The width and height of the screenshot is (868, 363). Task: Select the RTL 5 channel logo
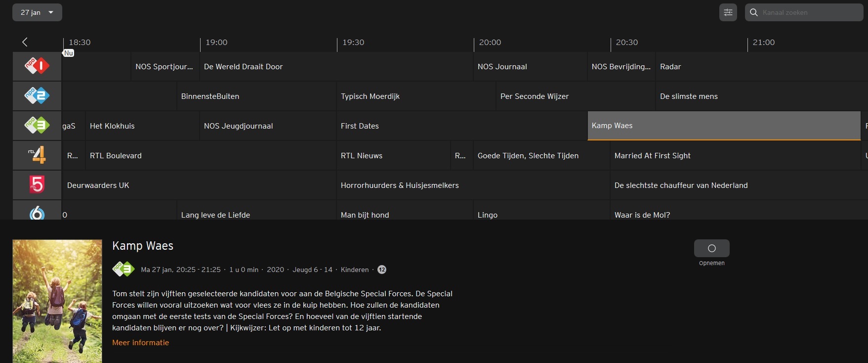click(37, 185)
